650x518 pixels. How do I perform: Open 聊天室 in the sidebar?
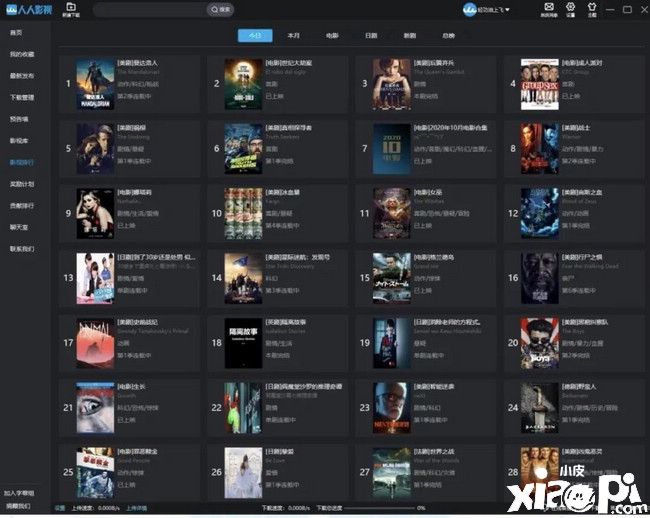point(19,227)
